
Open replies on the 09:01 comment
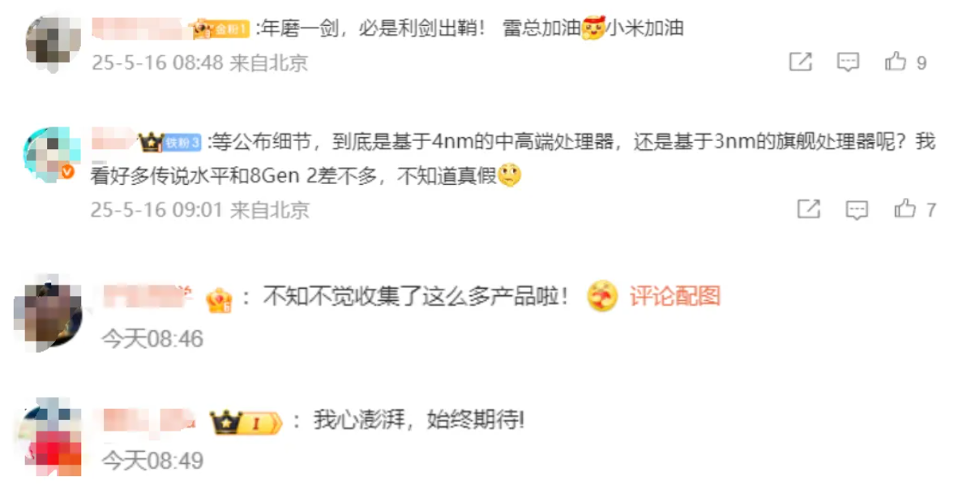(857, 210)
